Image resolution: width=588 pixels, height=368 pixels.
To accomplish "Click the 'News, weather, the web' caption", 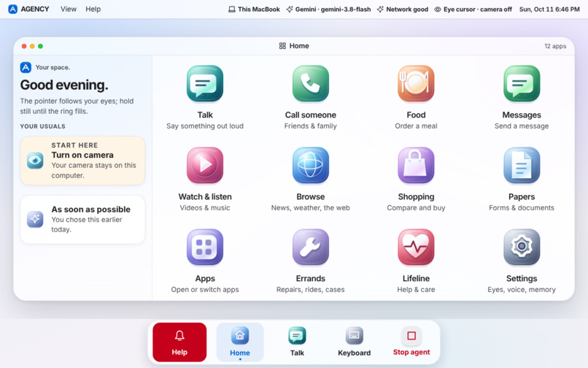I will [311, 208].
